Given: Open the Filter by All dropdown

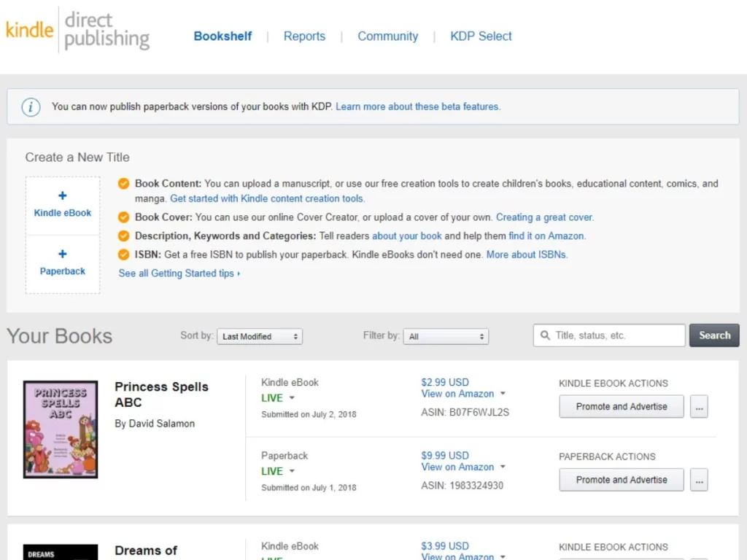Looking at the screenshot, I should click(x=446, y=336).
